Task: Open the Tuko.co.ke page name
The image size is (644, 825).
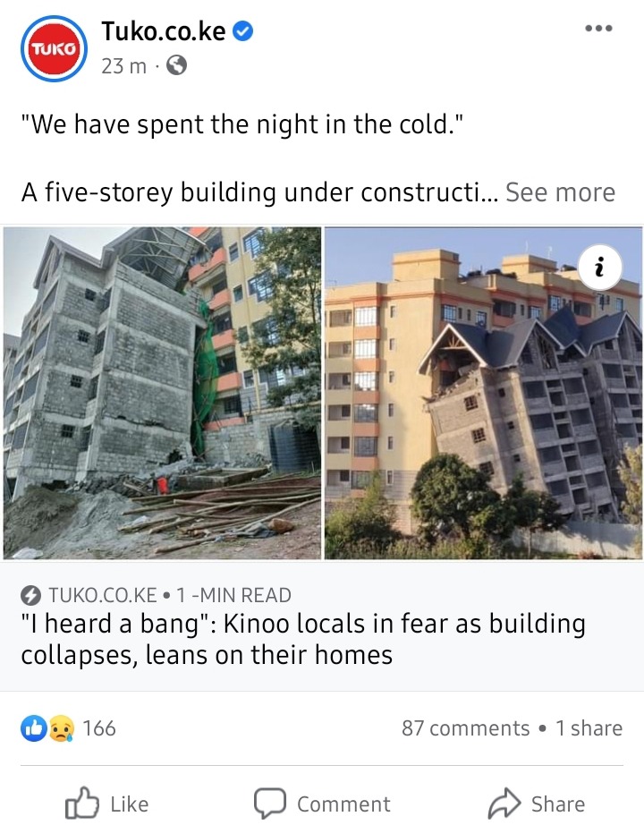Action: coord(164,31)
